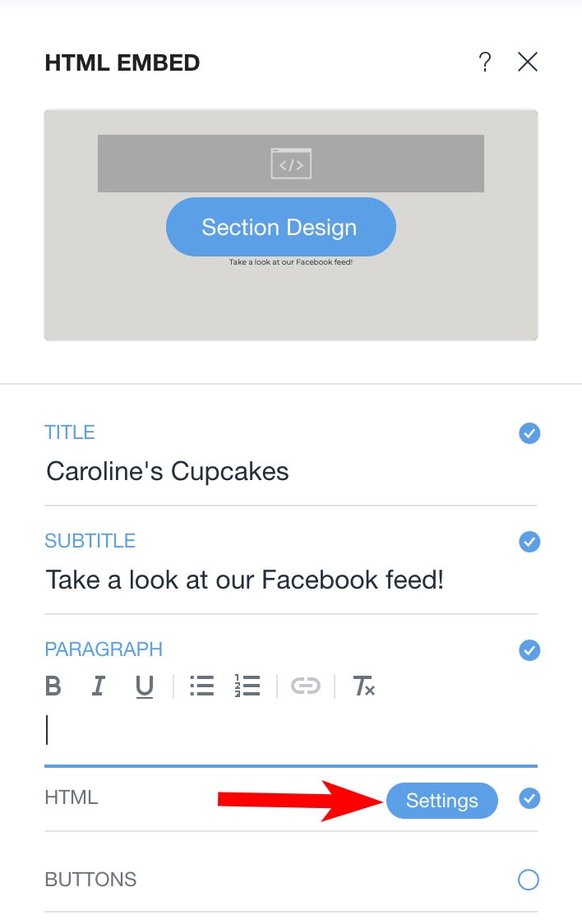Clear text formatting with Tx icon
The width and height of the screenshot is (582, 924).
pyautogui.click(x=363, y=686)
